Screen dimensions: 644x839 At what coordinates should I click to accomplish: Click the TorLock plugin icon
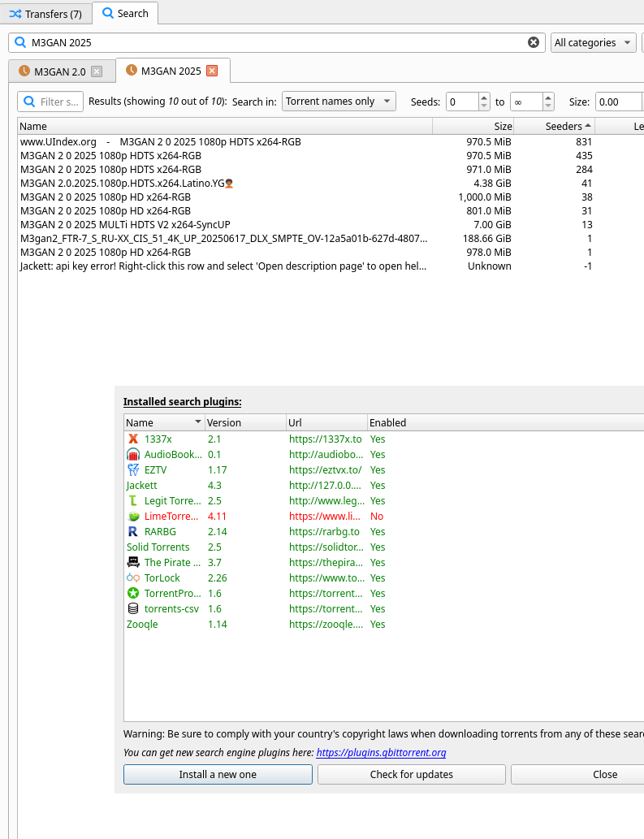point(133,578)
